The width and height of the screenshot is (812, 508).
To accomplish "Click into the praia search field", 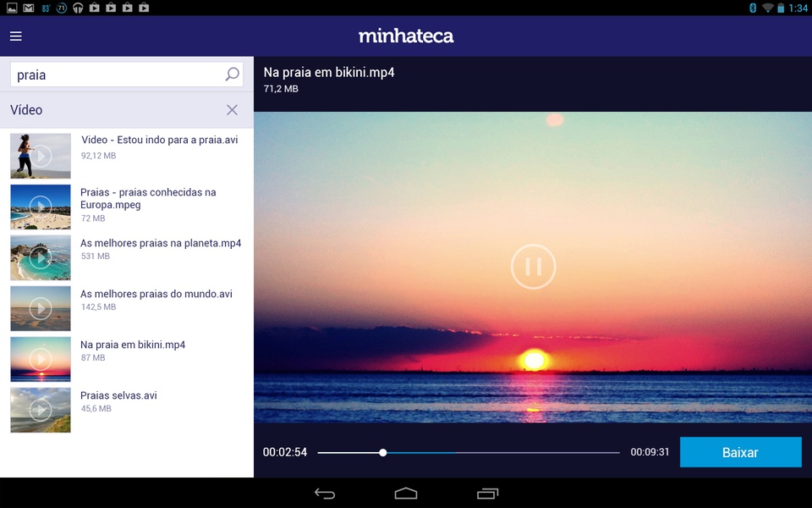I will [126, 75].
